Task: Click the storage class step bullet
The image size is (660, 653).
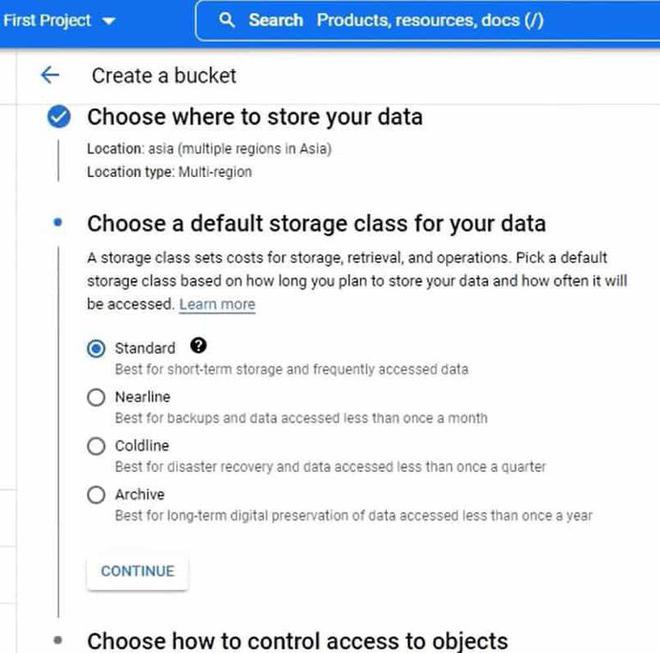Action: 59,223
